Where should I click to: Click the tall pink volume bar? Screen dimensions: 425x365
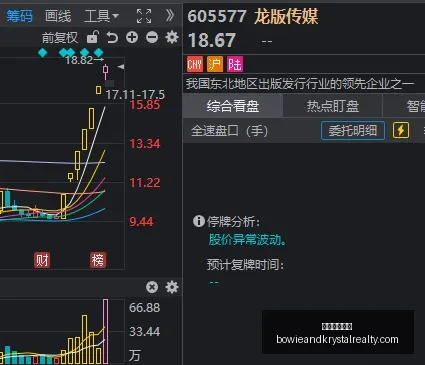click(106, 331)
